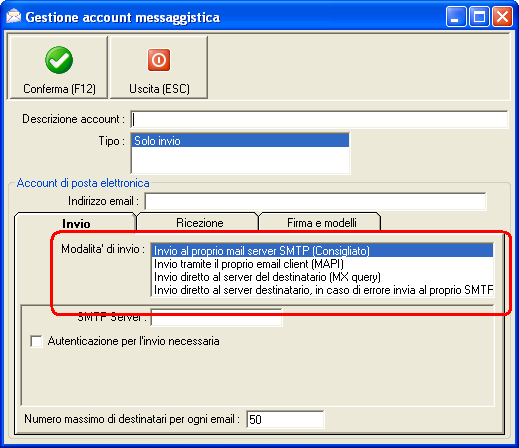
Task: Focus the Descrizione account text field
Action: pyautogui.click(x=319, y=119)
